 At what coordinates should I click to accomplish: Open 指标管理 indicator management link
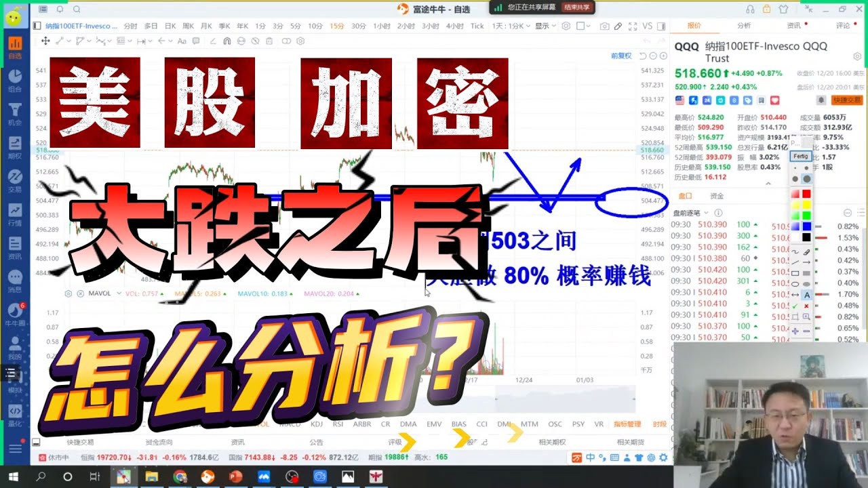pos(627,424)
